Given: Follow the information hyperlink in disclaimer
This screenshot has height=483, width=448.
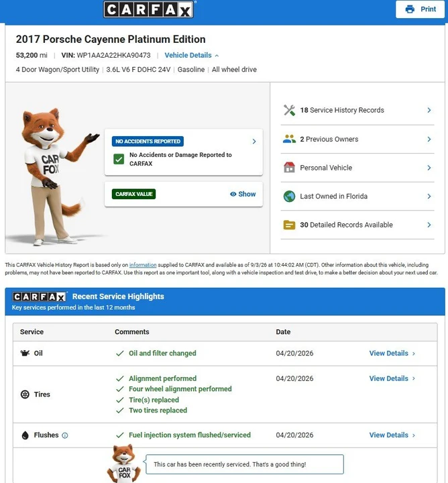Looking at the screenshot, I should (143, 265).
